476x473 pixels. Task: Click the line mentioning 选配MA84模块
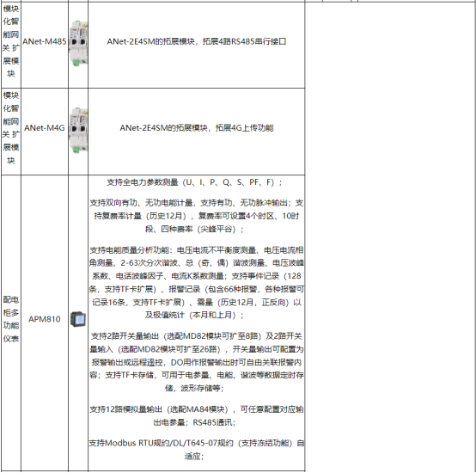click(197, 409)
